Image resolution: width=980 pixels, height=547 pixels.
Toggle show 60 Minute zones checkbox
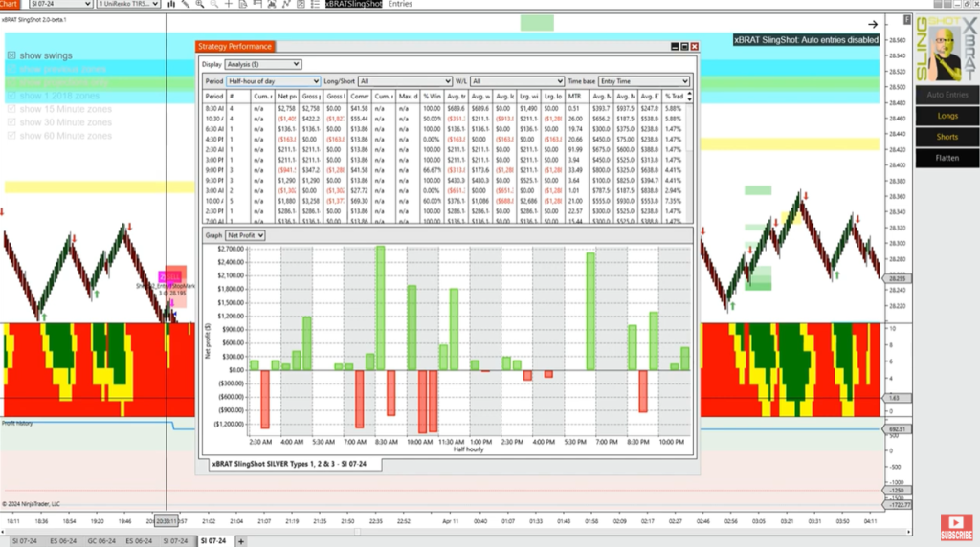coord(11,136)
